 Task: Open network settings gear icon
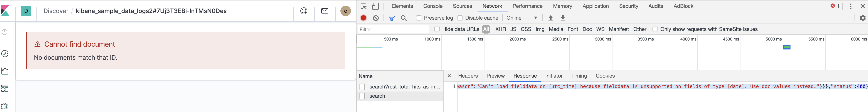tap(863, 18)
